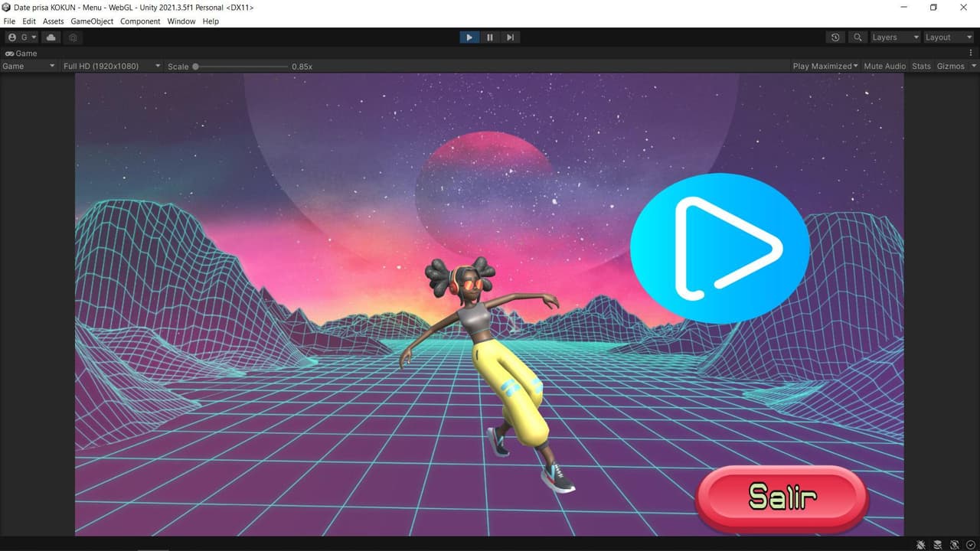The image size is (980, 551).
Task: Click the step frame button
Action: click(x=511, y=37)
